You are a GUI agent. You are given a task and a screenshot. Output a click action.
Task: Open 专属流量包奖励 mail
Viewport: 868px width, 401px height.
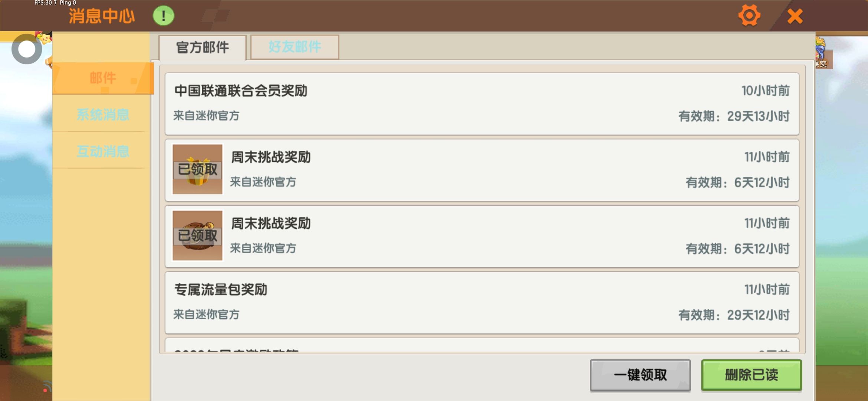pyautogui.click(x=482, y=303)
